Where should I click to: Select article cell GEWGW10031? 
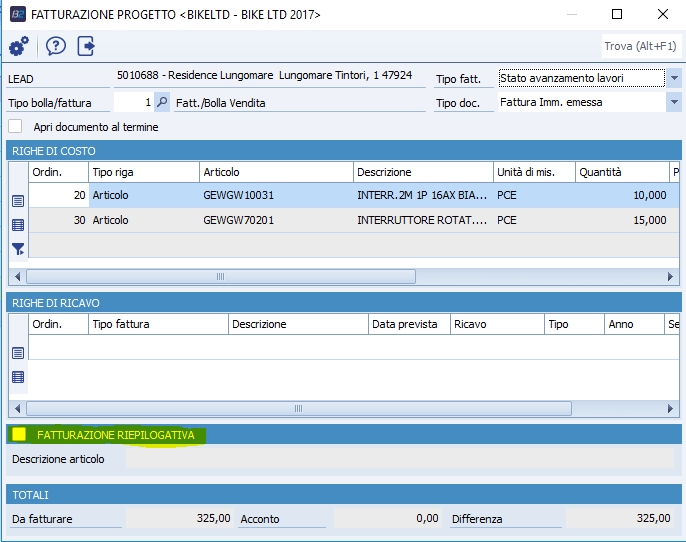pos(276,195)
